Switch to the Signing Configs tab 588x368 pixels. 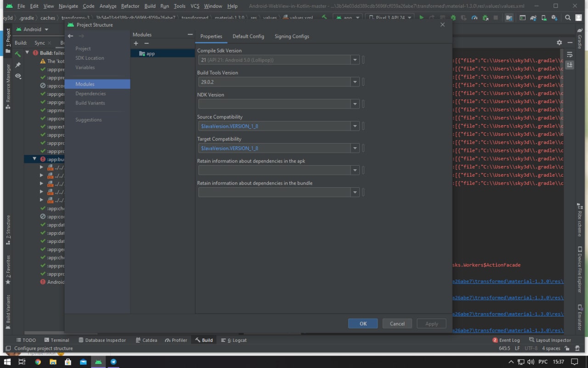tap(292, 36)
